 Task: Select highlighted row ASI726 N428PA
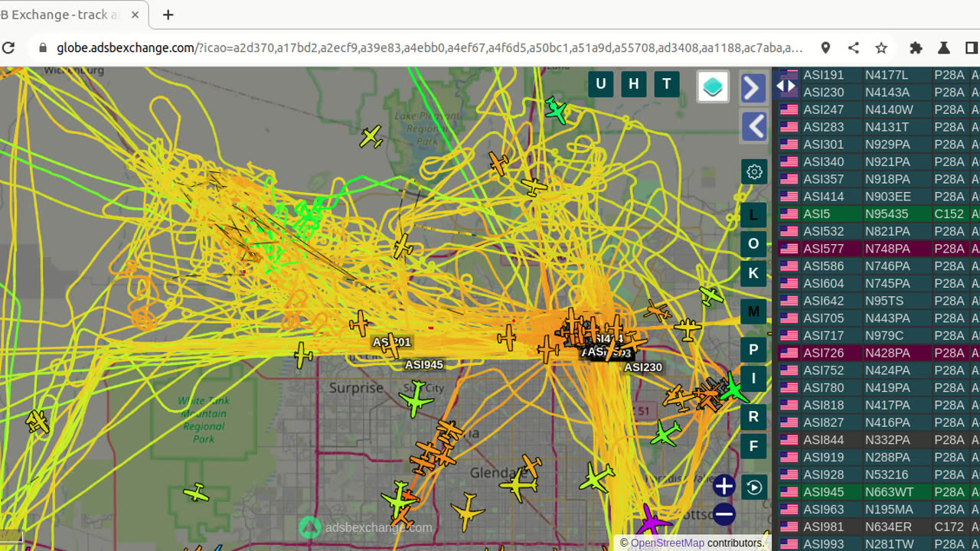click(x=879, y=354)
